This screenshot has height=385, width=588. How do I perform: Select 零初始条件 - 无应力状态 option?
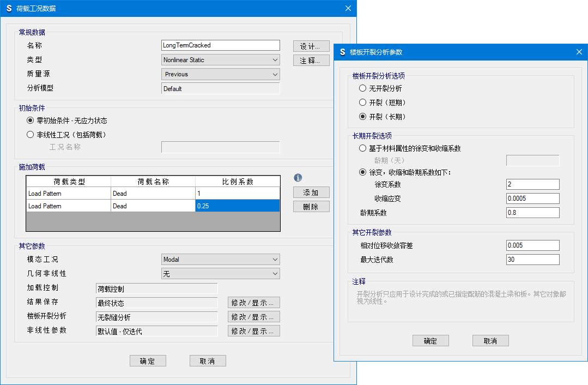(x=31, y=121)
